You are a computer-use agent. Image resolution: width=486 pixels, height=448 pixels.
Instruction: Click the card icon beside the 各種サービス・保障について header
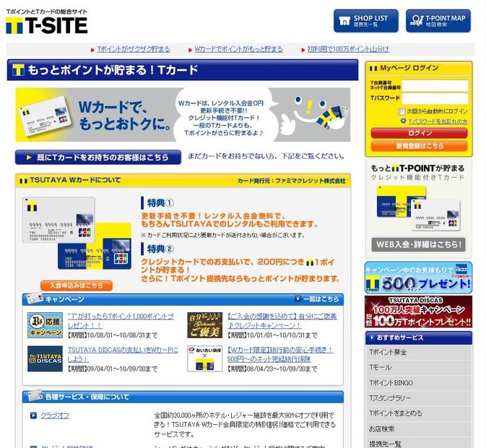tap(35, 395)
